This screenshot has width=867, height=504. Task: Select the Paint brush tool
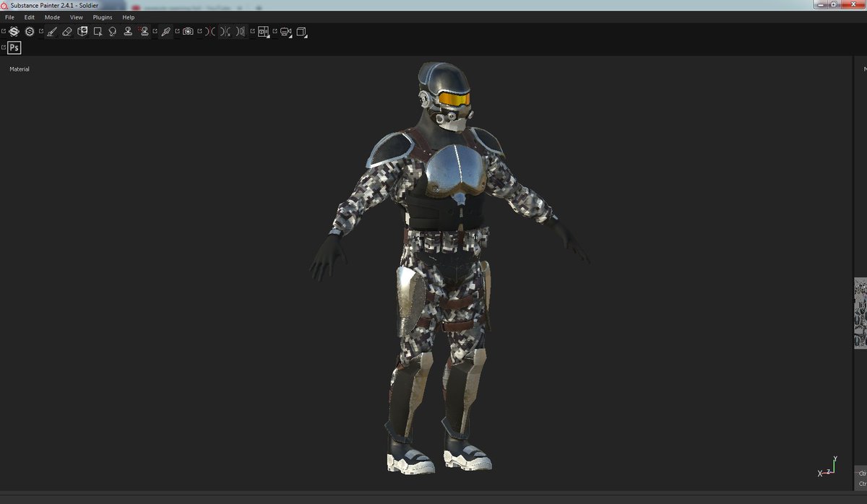pyautogui.click(x=51, y=32)
